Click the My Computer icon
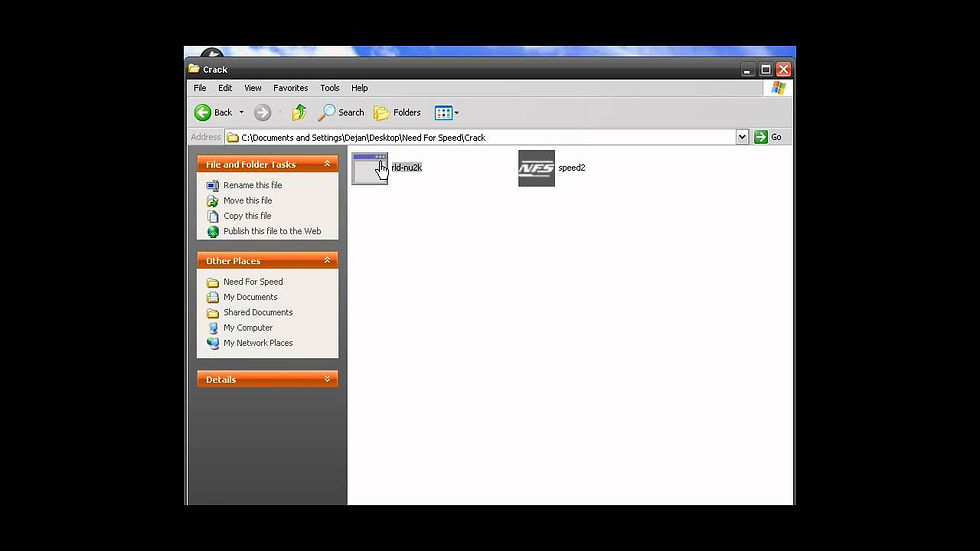This screenshot has height=551, width=980. 213,328
